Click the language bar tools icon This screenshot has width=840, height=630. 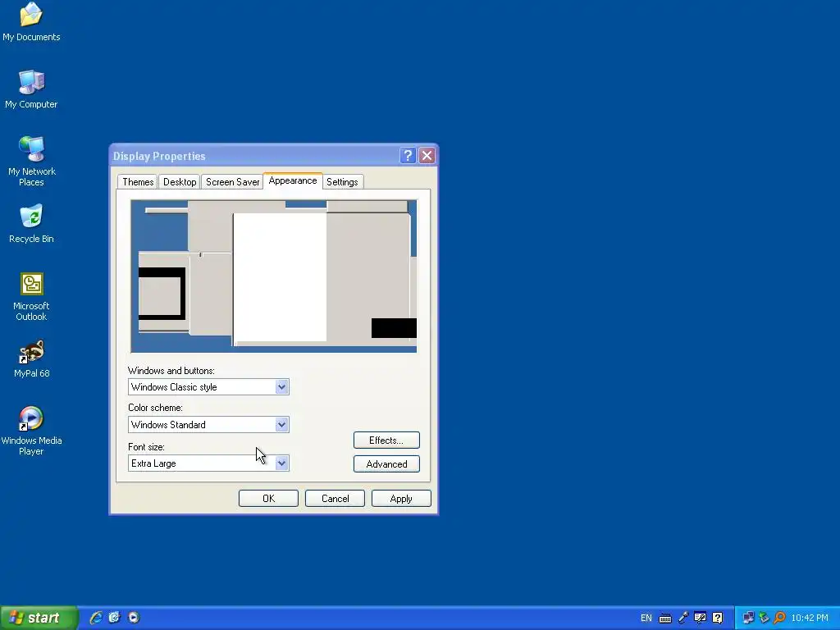700,618
